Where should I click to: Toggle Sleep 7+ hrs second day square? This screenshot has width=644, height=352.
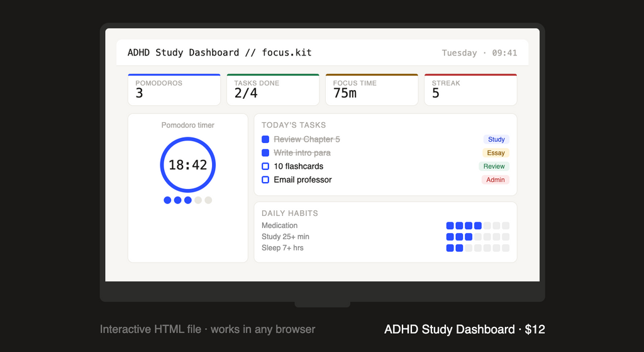tap(459, 248)
